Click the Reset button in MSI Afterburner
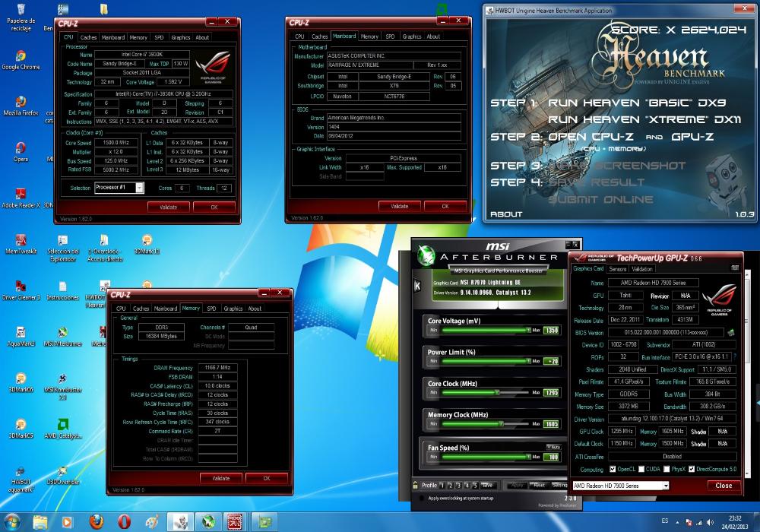The image size is (760, 532). point(539,485)
